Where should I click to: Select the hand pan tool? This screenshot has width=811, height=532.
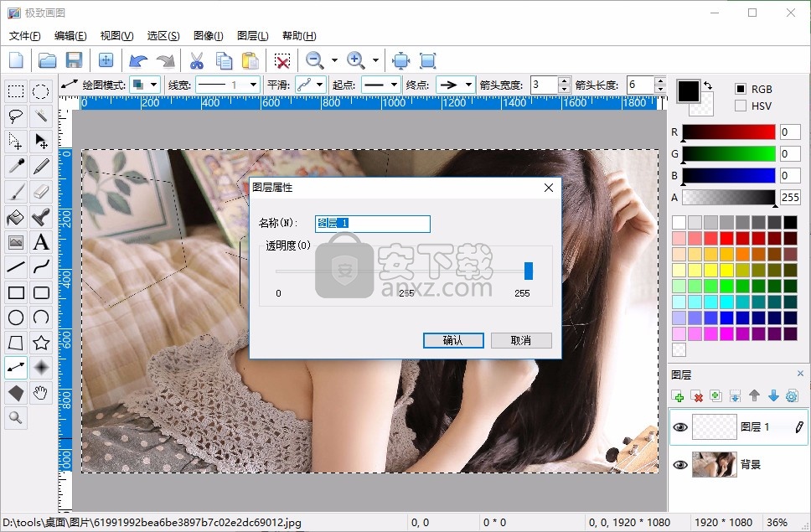[x=41, y=393]
